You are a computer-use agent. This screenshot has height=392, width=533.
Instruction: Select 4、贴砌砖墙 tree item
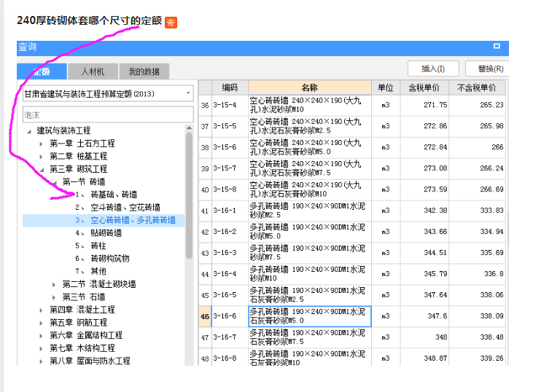[98, 233]
